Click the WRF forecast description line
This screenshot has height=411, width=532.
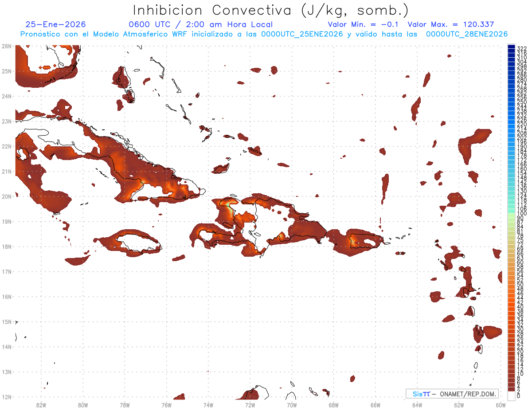coord(264,34)
